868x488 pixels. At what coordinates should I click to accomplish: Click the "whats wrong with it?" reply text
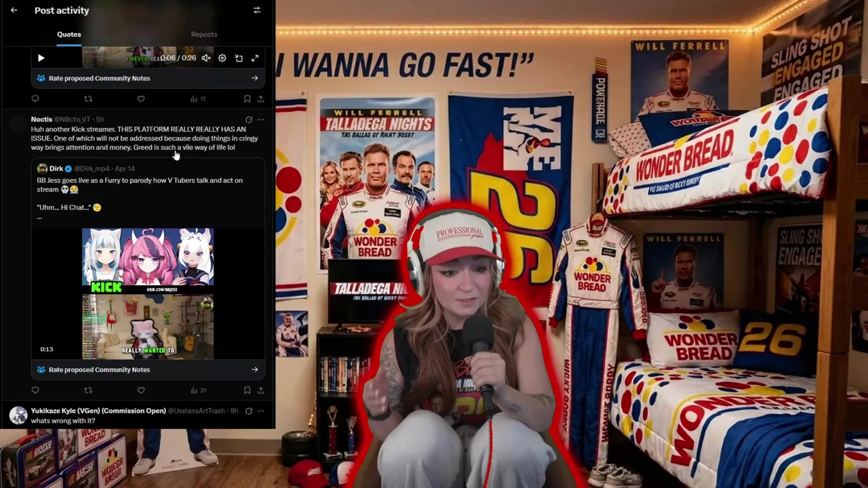pos(63,421)
